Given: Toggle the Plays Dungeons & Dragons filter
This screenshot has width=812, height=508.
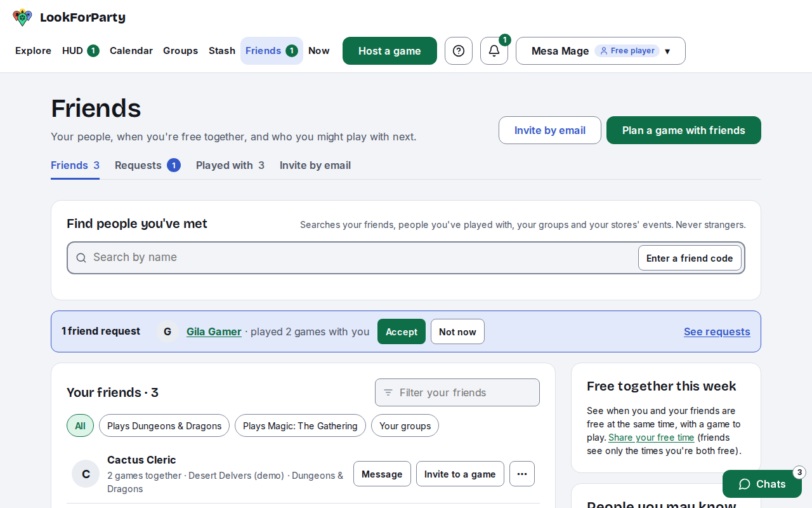Looking at the screenshot, I should [164, 425].
